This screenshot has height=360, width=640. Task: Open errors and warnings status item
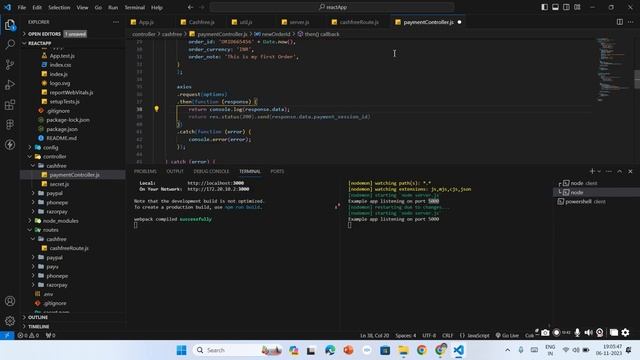coord(28,336)
